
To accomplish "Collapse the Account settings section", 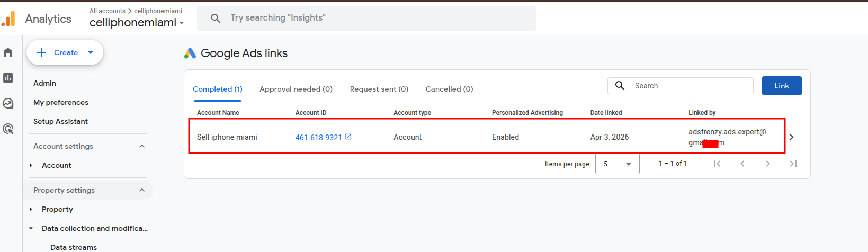I will (x=142, y=146).
